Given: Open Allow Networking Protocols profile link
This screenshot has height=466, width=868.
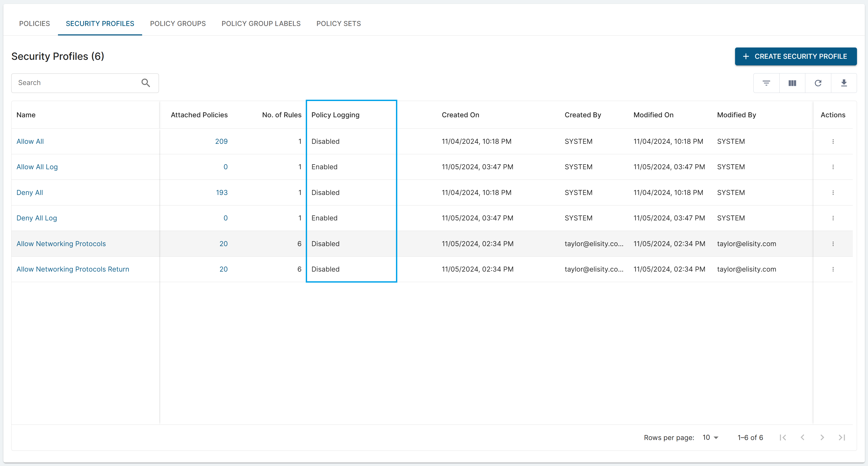Looking at the screenshot, I should click(x=61, y=243).
